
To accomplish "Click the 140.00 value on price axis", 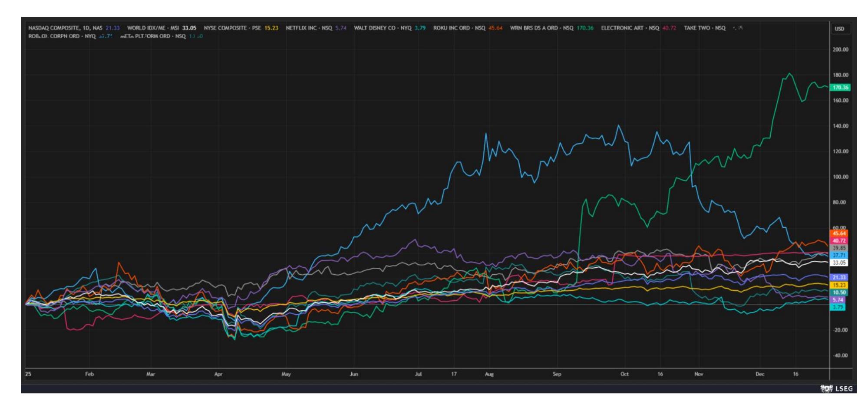I will (x=840, y=126).
